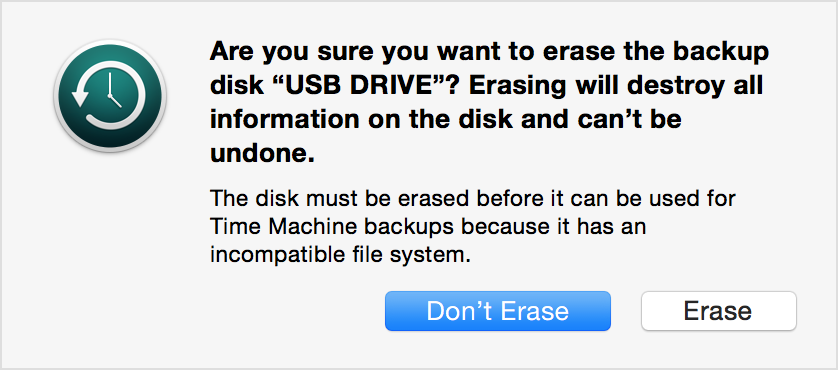838x370 pixels.
Task: Click the Time Machine icon
Action: tap(110, 96)
